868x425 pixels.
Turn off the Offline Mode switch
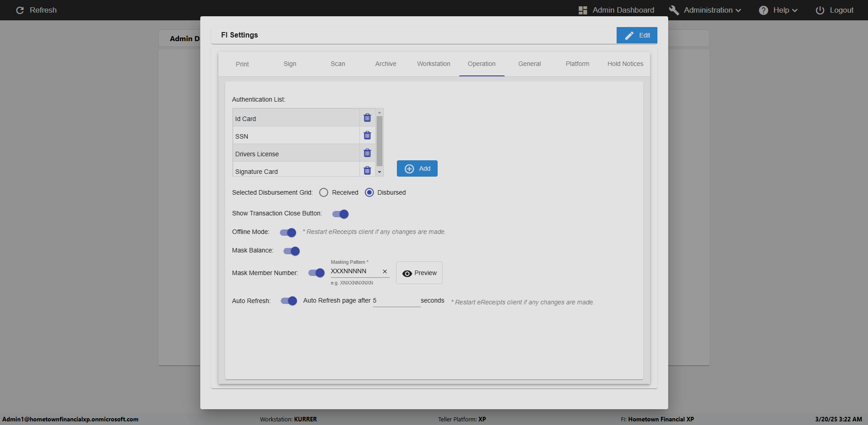tap(288, 233)
